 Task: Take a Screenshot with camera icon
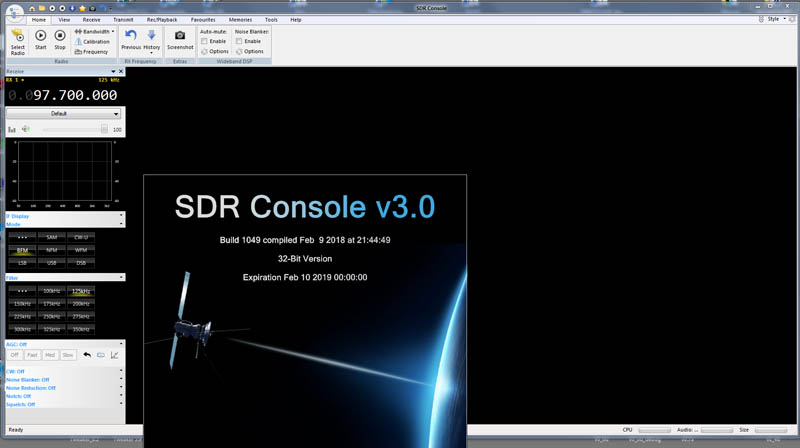180,40
